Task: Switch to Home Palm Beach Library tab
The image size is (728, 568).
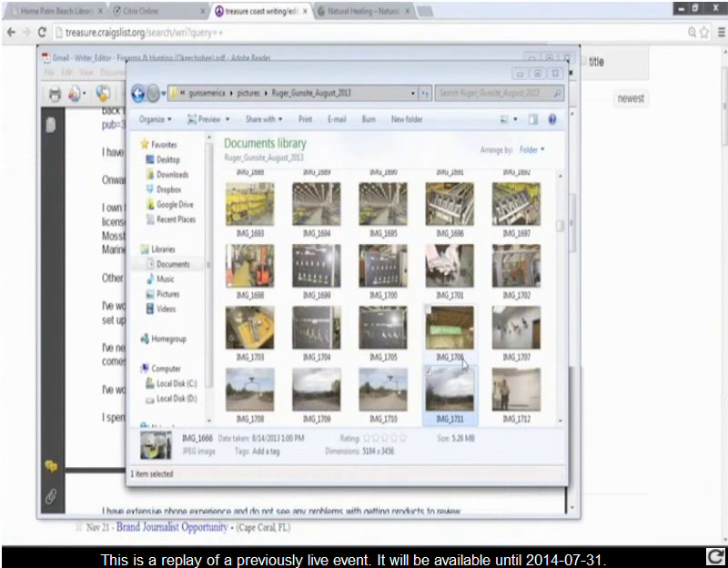Action: tap(55, 11)
